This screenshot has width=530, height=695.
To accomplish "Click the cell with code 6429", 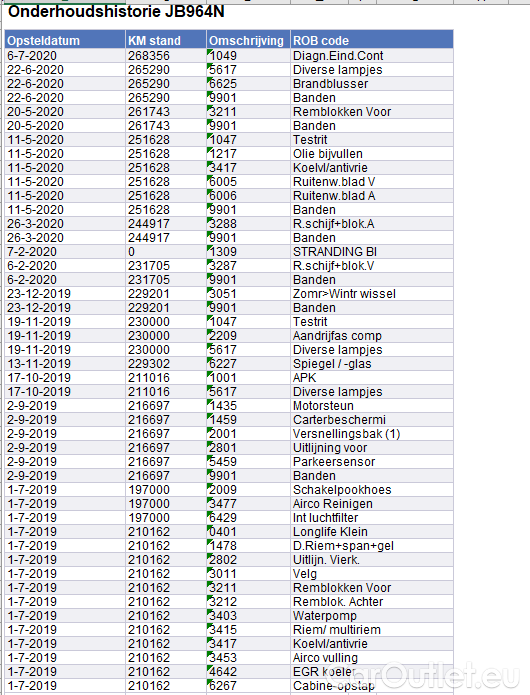I will tap(248, 518).
